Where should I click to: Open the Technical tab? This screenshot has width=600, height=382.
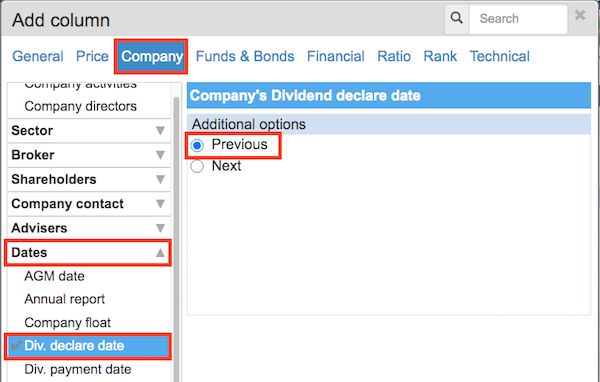click(x=500, y=56)
